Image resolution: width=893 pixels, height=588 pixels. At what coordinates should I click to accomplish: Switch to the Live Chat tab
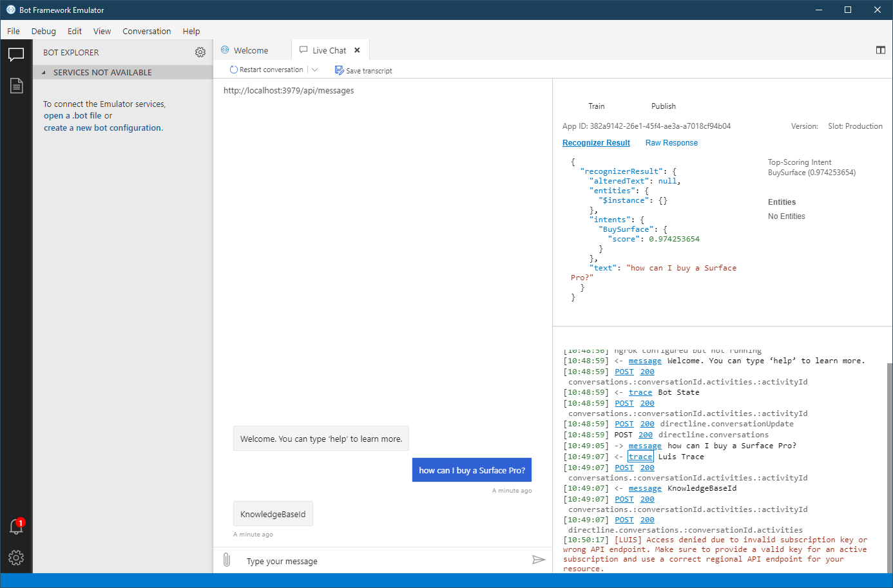click(329, 50)
